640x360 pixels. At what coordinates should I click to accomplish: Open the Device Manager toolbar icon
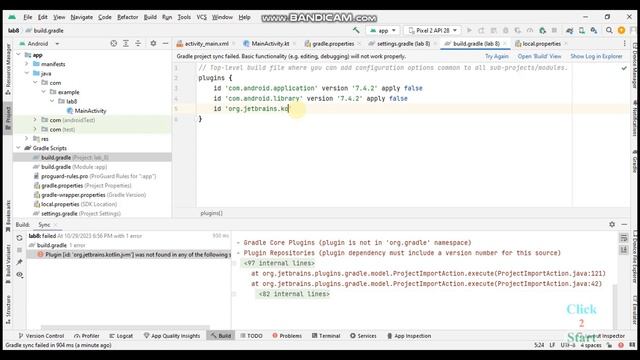582,31
